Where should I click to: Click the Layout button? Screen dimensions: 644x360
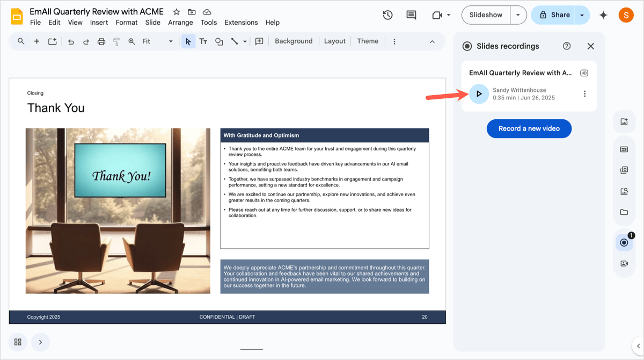pos(335,41)
